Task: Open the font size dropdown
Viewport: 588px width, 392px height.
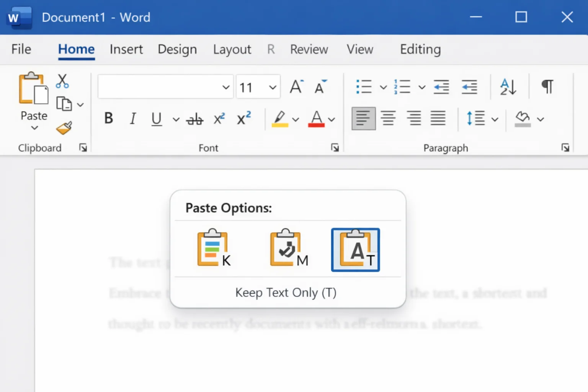Action: coord(273,87)
